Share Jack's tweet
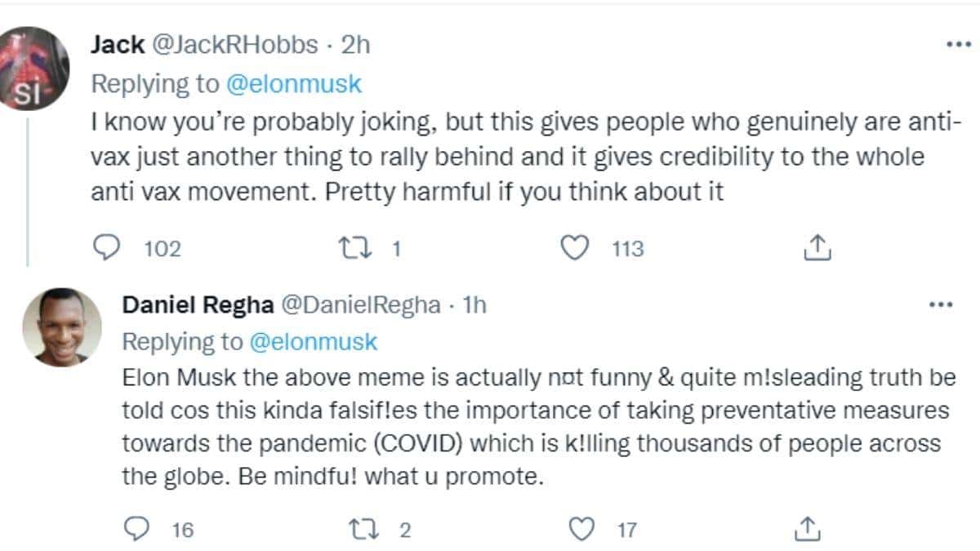 pyautogui.click(x=817, y=247)
